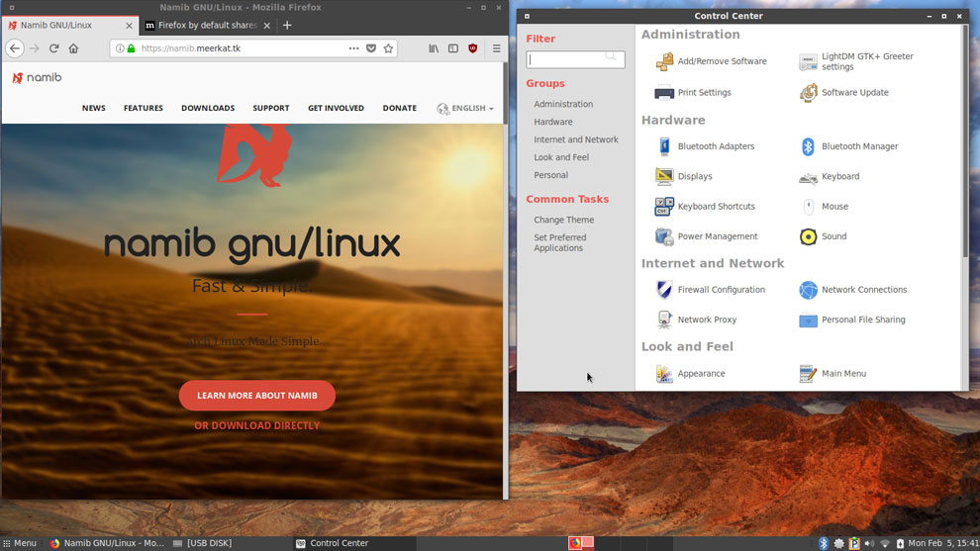The height and width of the screenshot is (551, 980).
Task: Open the panel Menu button
Action: point(20,543)
